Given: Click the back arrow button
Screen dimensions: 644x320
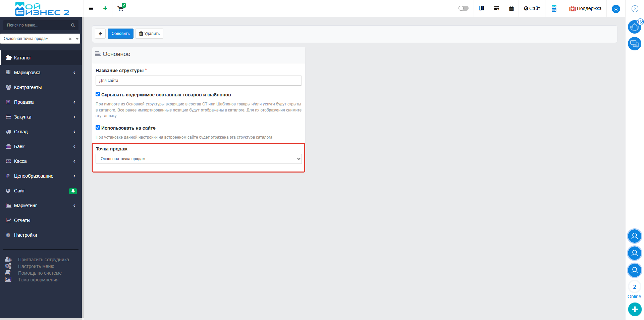Looking at the screenshot, I should 100,34.
